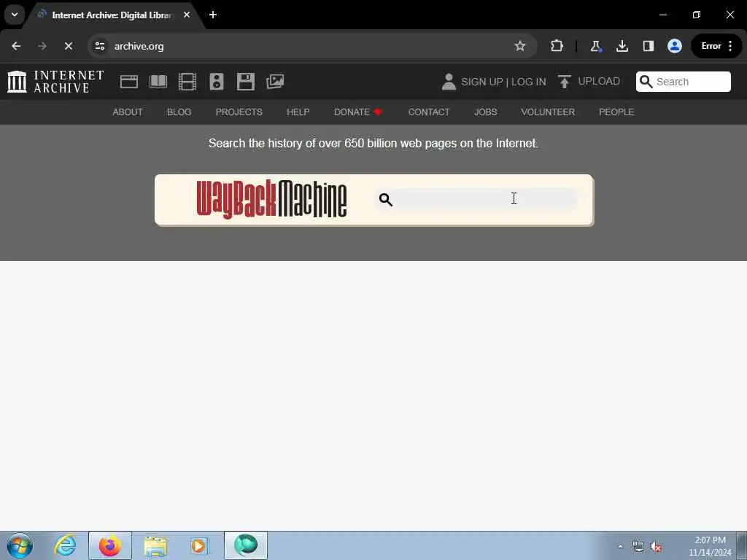747x560 pixels.
Task: Show hidden system tray icons
Action: 620,546
